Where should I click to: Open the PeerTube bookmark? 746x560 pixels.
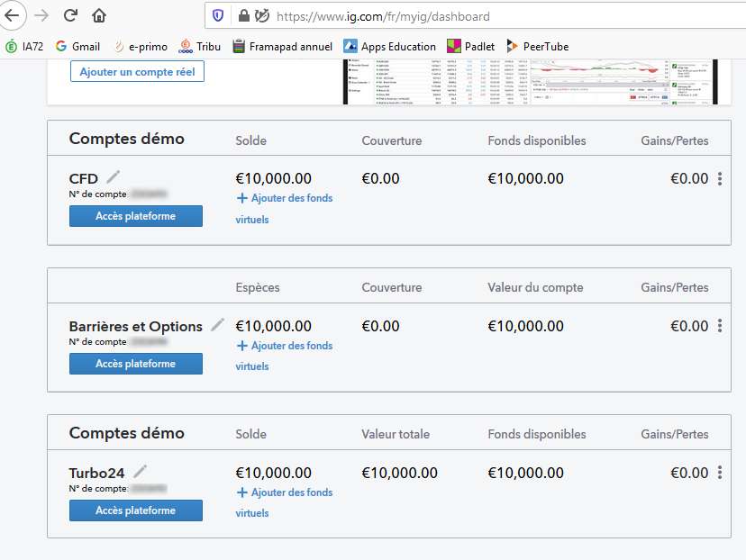[x=537, y=47]
